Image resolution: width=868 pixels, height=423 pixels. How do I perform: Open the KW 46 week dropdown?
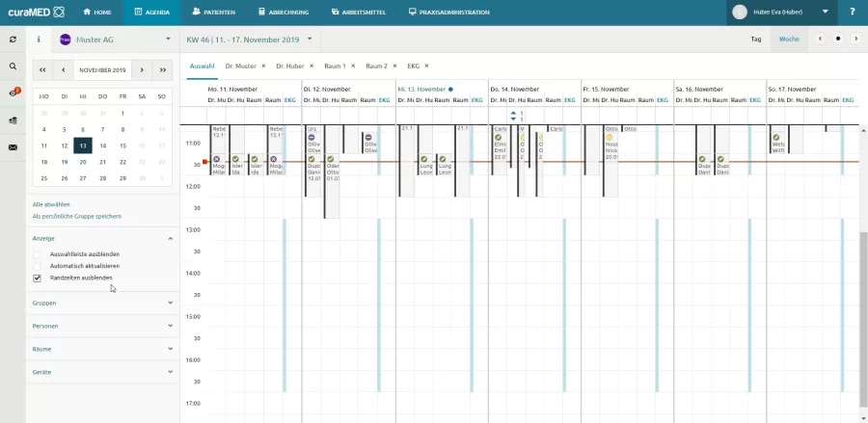click(x=310, y=40)
